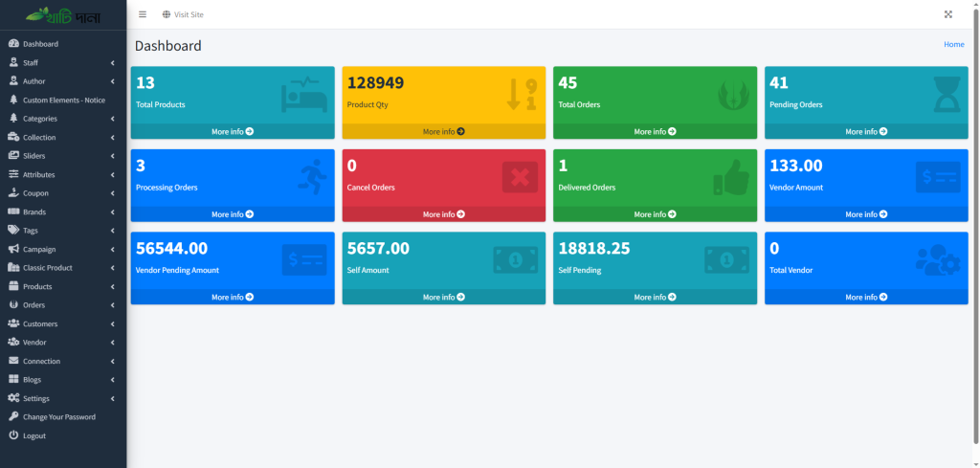Expand the Categories sidebar chevron
The image size is (980, 468).
[112, 119]
